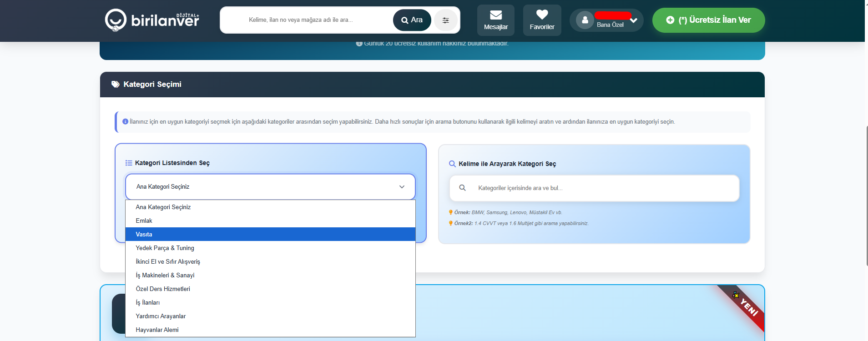Image resolution: width=868 pixels, height=341 pixels.
Task: Open Favoriler heart icon
Action: pyautogui.click(x=542, y=15)
